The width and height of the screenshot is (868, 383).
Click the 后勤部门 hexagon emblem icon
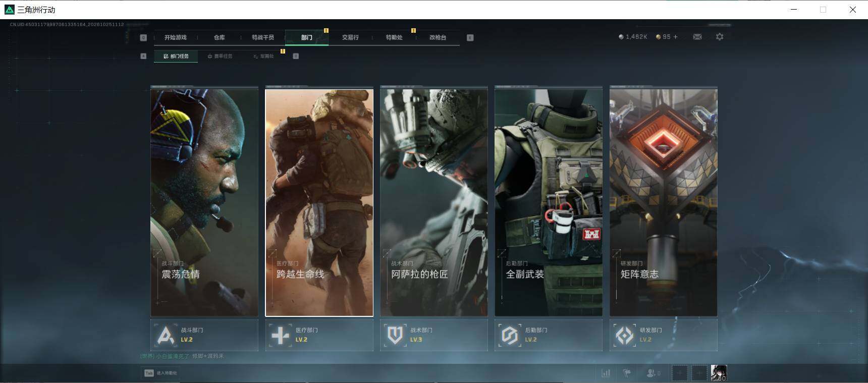pyautogui.click(x=510, y=335)
